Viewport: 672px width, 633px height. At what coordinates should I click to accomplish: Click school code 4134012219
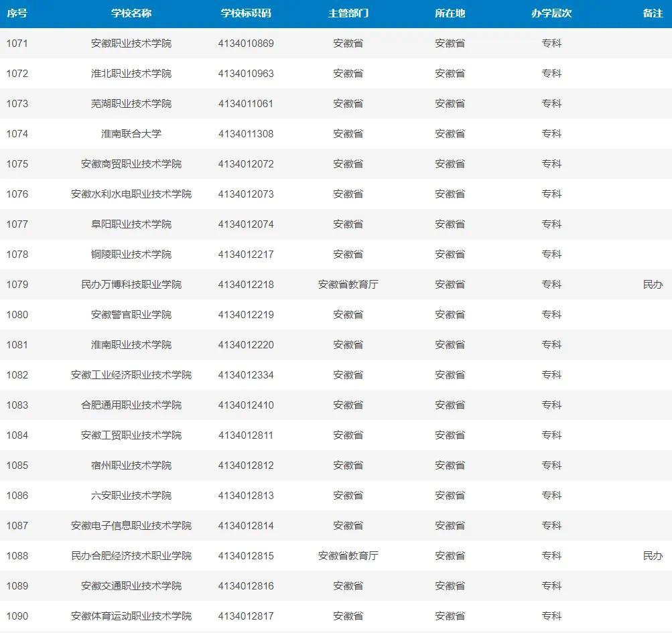click(x=246, y=315)
